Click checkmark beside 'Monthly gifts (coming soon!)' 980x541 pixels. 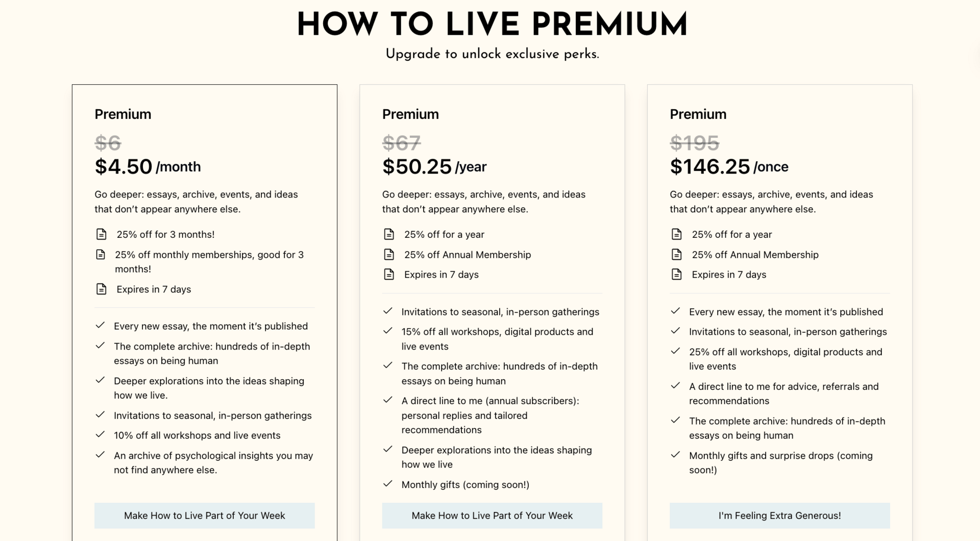388,484
